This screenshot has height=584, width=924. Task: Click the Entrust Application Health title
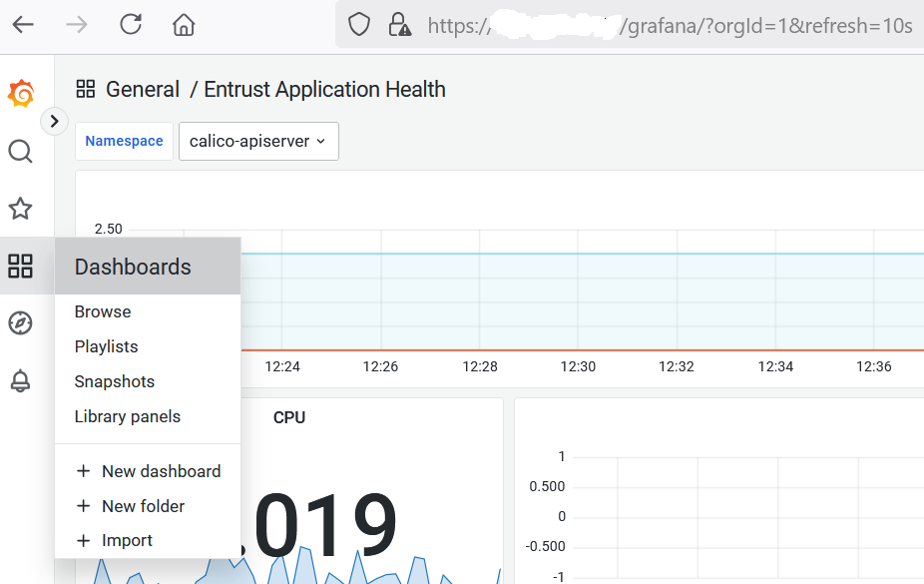click(x=324, y=90)
